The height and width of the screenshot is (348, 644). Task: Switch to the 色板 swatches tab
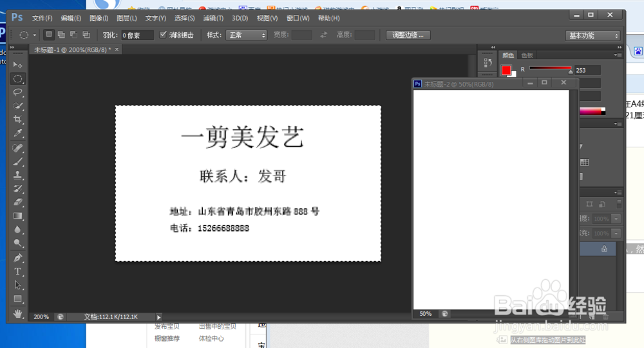[x=527, y=55]
